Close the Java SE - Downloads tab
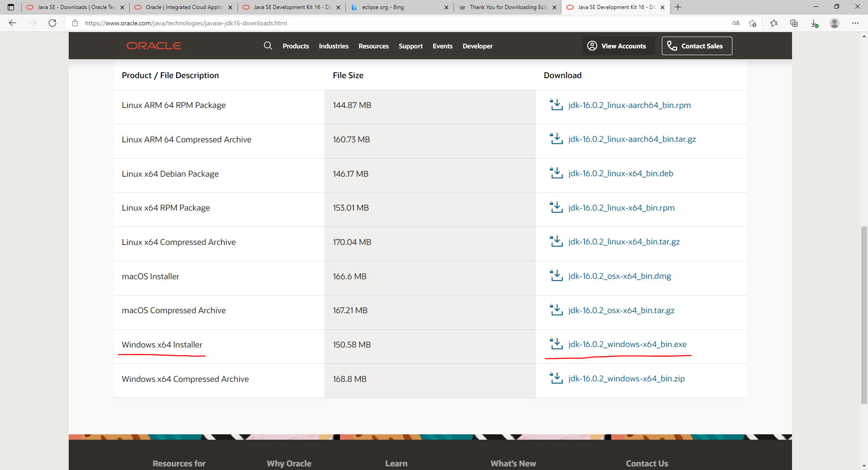 (x=122, y=7)
